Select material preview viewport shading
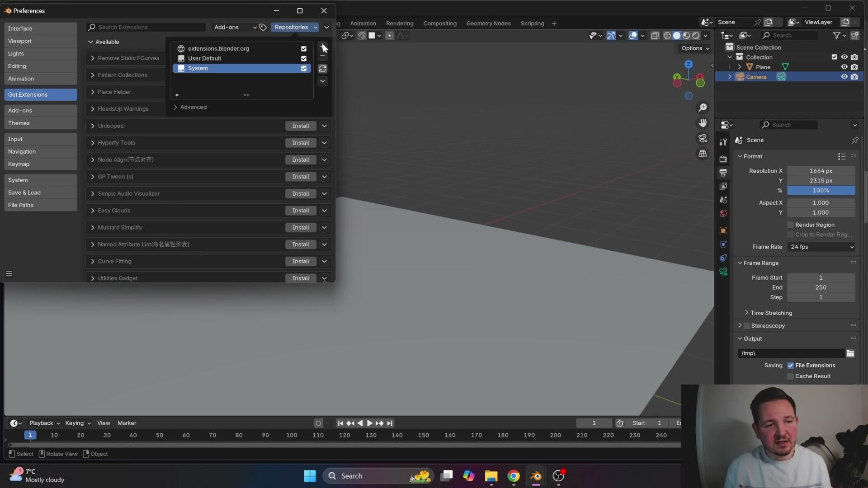 point(686,36)
